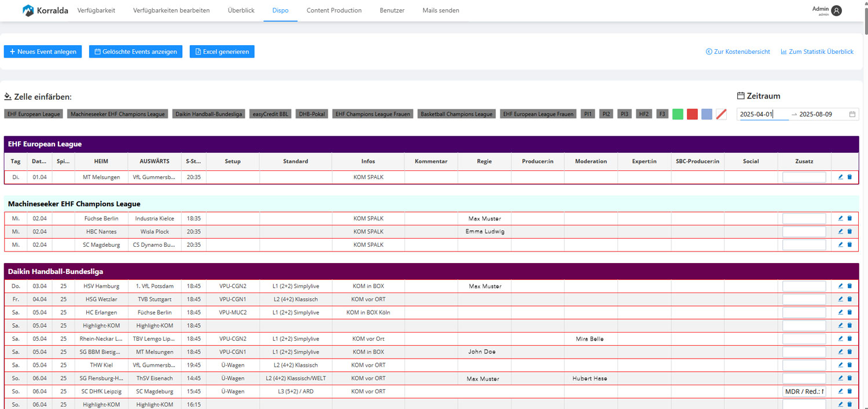The width and height of the screenshot is (868, 409).
Task: Click the Admin user avatar icon
Action: pyautogui.click(x=836, y=10)
